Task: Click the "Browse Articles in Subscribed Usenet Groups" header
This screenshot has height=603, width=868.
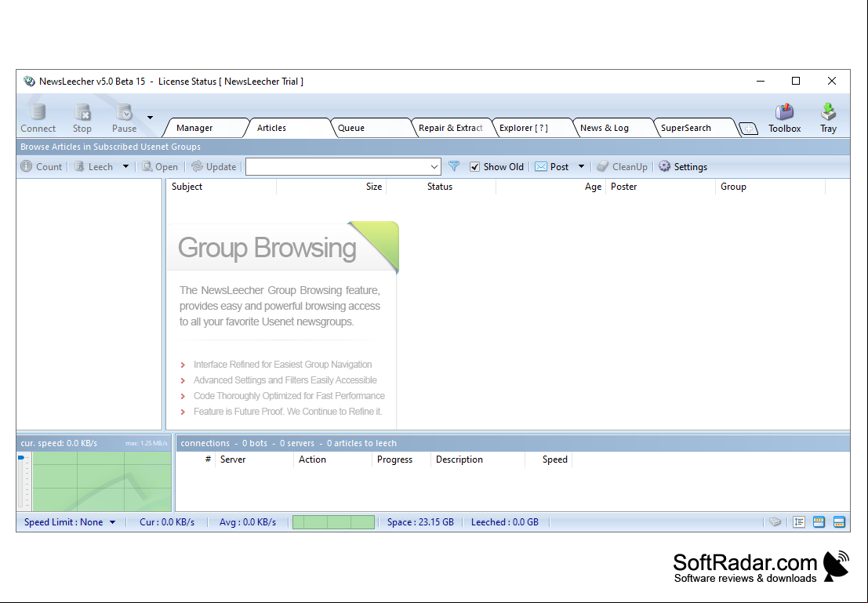Action: click(x=111, y=147)
